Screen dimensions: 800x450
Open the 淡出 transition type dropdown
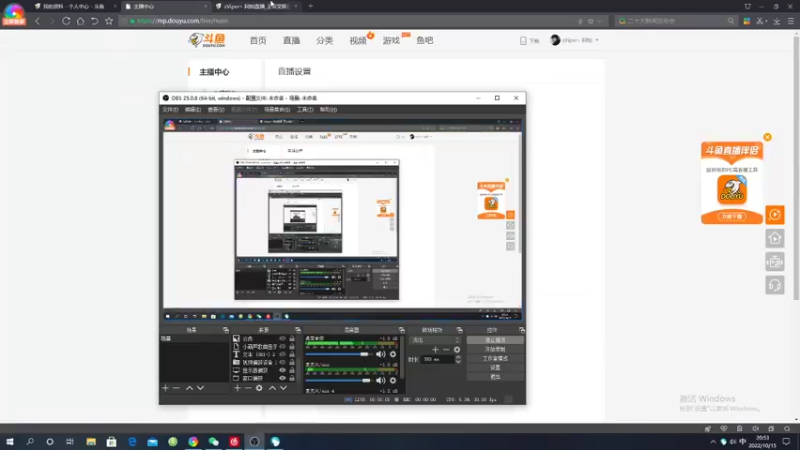pos(435,340)
